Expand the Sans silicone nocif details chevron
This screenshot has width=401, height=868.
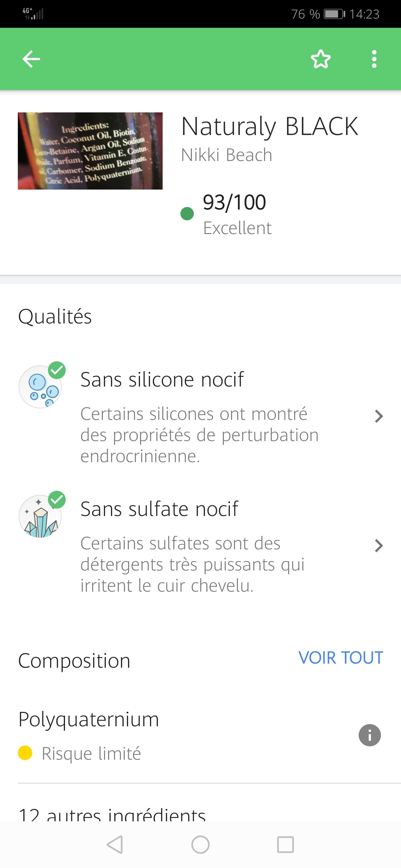tap(378, 416)
